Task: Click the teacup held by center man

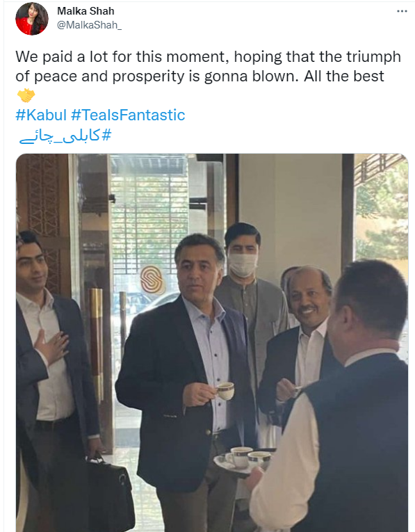Action: [225, 391]
